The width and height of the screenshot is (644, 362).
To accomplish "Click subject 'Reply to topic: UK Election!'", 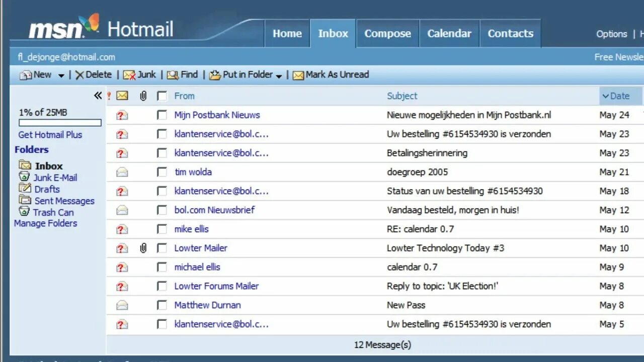I will click(442, 286).
